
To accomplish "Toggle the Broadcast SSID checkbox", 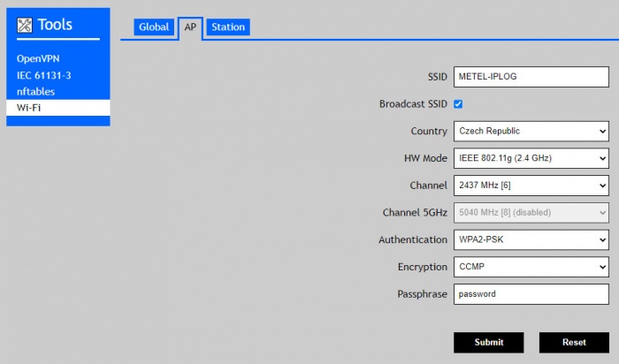I will point(458,104).
